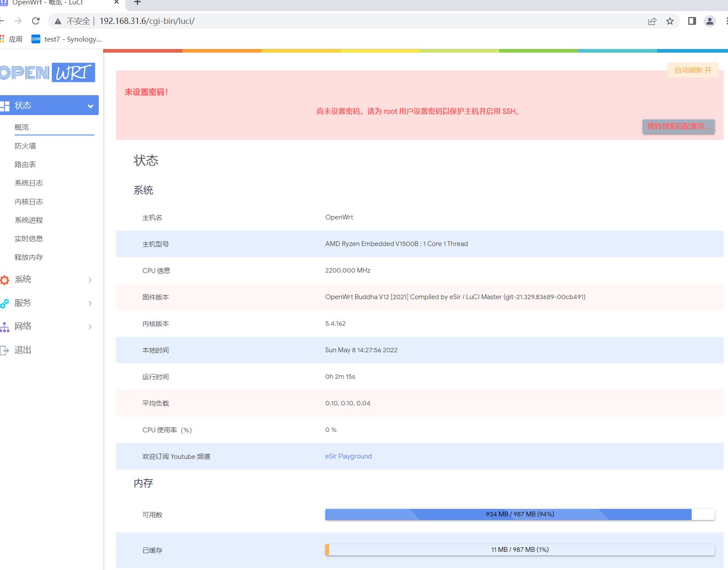This screenshot has width=728, height=570.
Task: Open 防火墙 in the sidebar
Action: pyautogui.click(x=25, y=146)
